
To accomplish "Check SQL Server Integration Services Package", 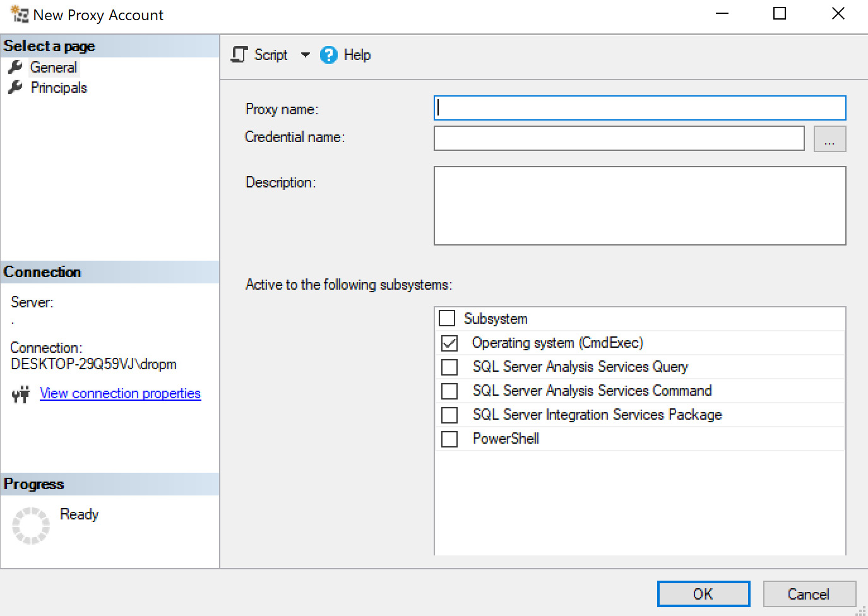I will click(449, 415).
